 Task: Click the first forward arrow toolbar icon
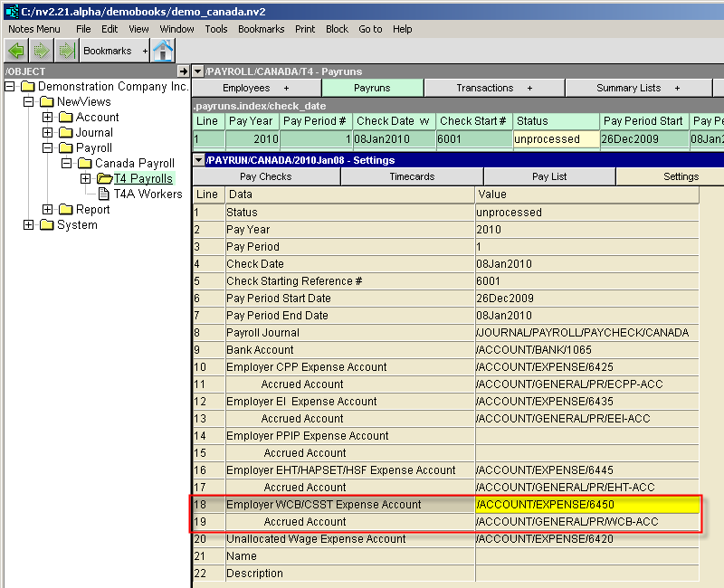click(42, 51)
